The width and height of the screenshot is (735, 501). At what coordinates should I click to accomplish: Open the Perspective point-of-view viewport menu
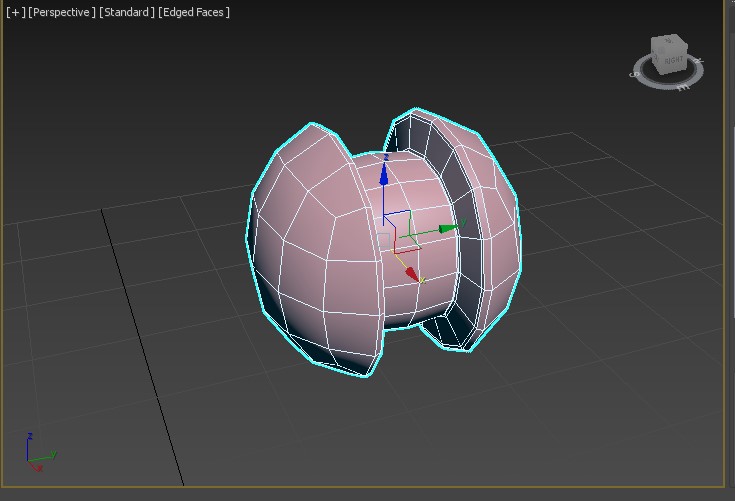[62, 12]
